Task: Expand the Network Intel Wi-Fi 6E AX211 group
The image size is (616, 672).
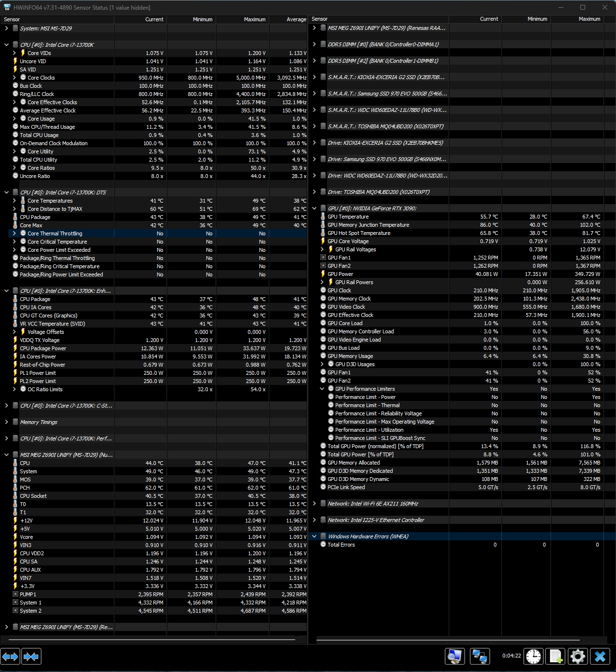Action: pos(315,504)
